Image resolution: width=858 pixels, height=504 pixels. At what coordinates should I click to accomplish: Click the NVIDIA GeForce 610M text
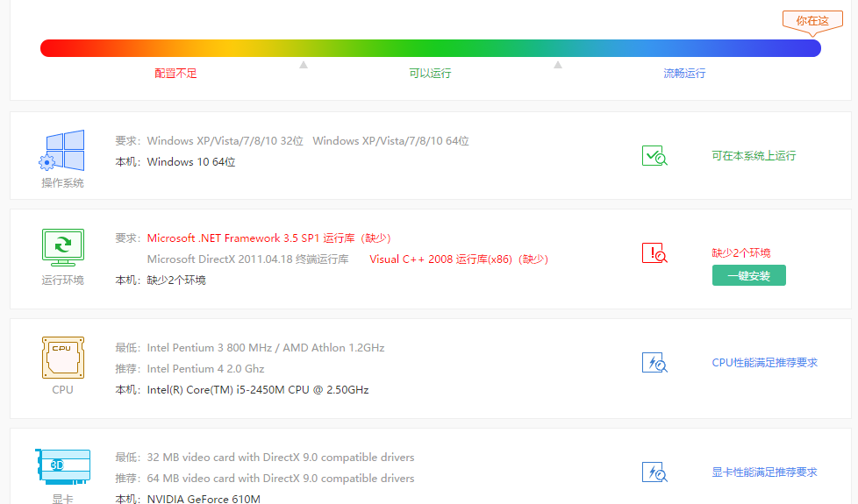pyautogui.click(x=204, y=499)
